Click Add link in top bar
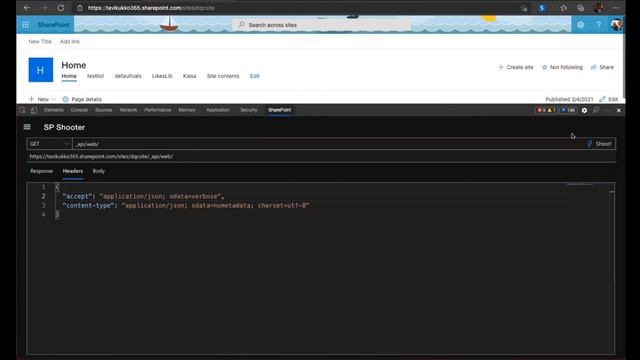The height and width of the screenshot is (360, 640). coord(70,42)
